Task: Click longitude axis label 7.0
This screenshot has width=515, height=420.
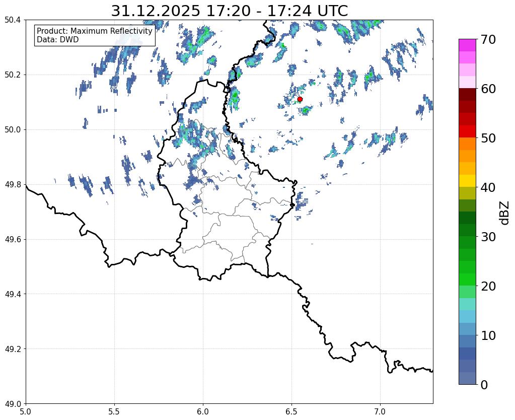Action: point(380,411)
